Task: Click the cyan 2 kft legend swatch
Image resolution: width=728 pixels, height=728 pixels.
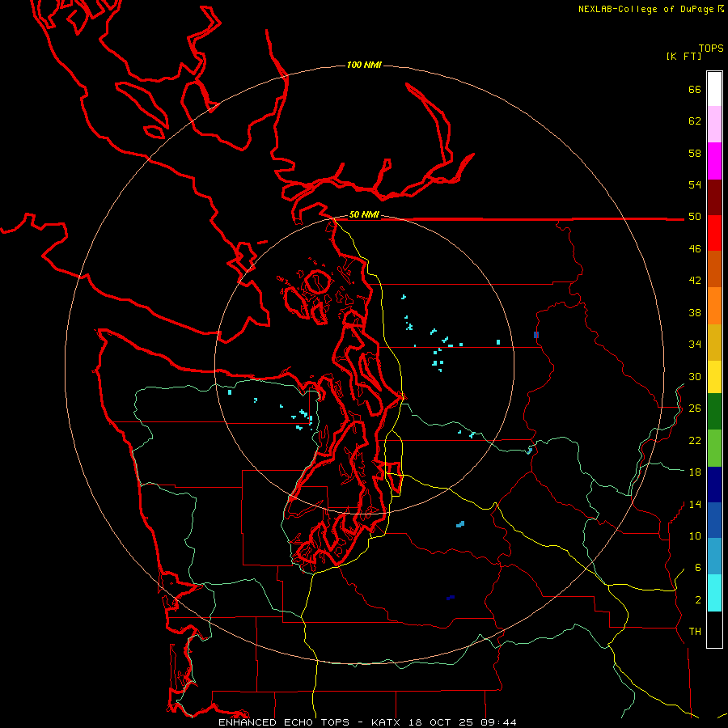Action: [x=714, y=593]
